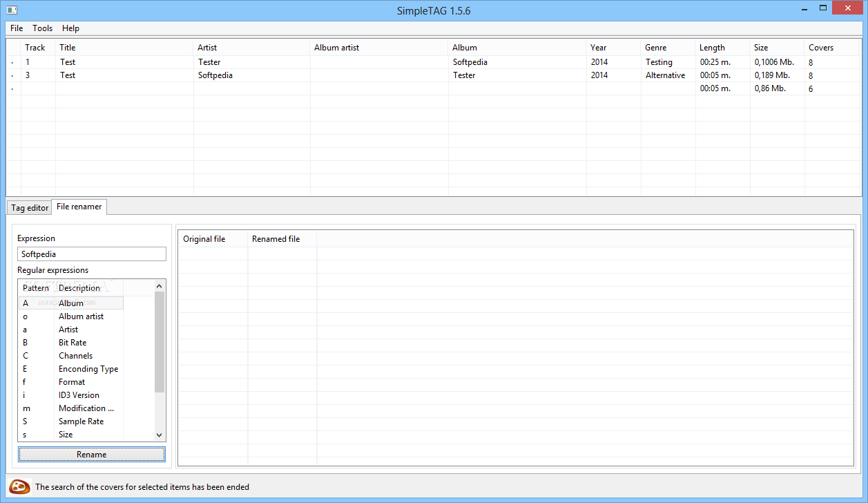Click the Tester album cell
Viewport: 868px width, 503px height.
pyautogui.click(x=517, y=75)
